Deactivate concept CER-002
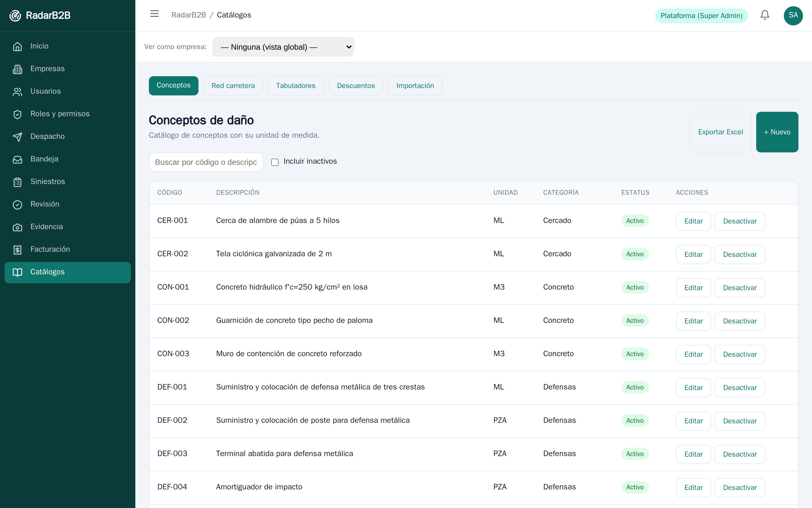This screenshot has width=812, height=508. (x=740, y=254)
